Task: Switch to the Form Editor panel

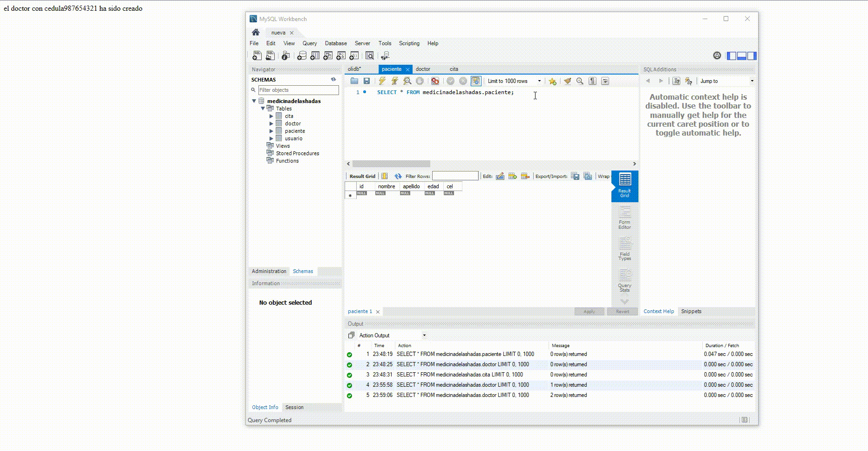Action: click(624, 218)
